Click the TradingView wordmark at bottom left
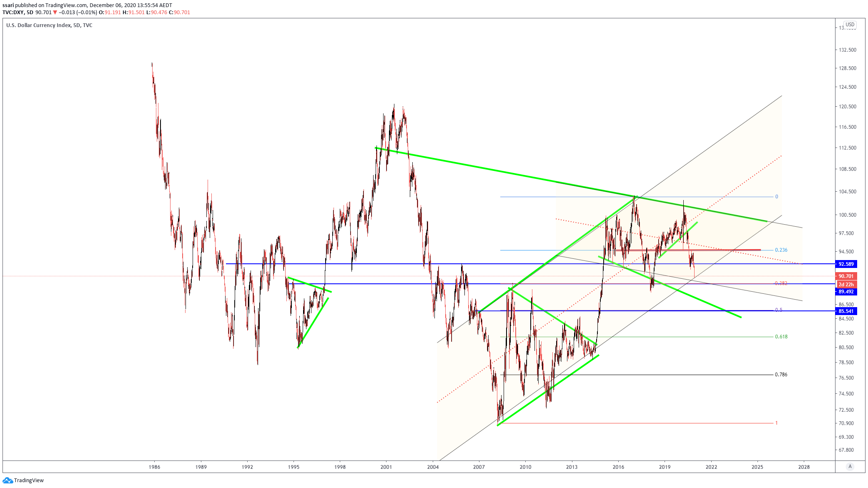Viewport: 868px width, 488px height. click(29, 480)
